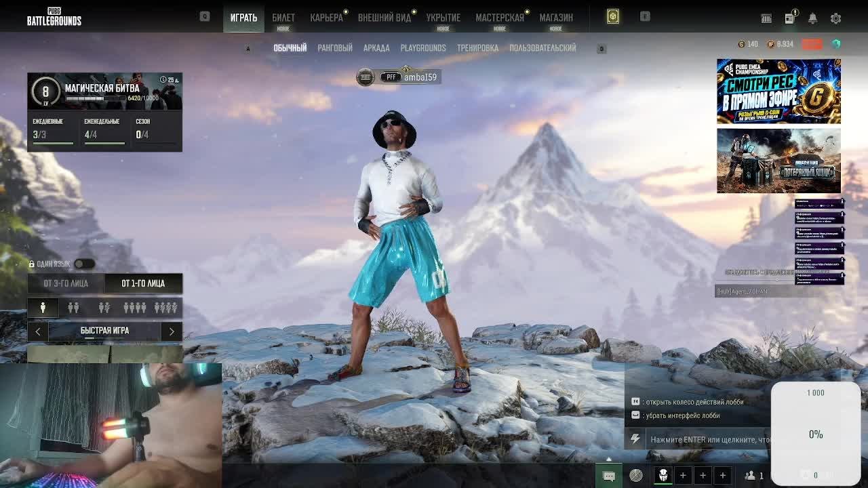Choose duo team size icon

73,308
